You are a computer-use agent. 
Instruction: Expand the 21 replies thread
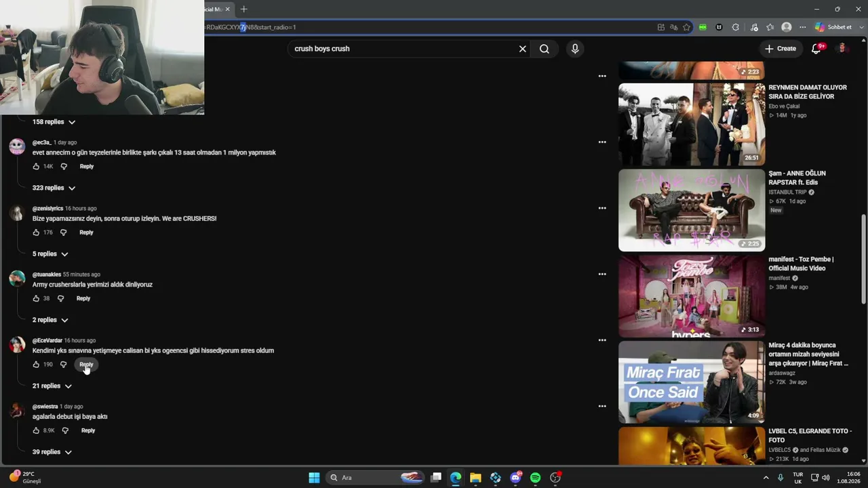point(52,386)
